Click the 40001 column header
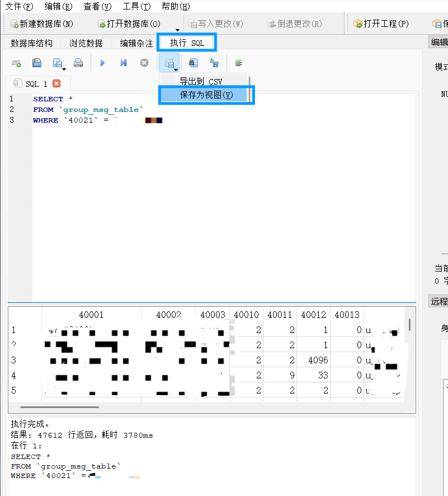Viewport: 448px width, 496px height. tap(91, 315)
